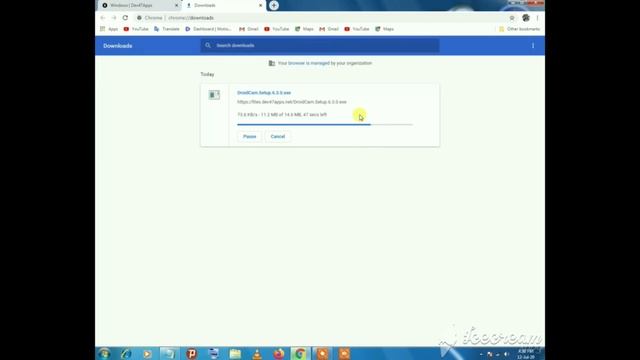640x360 pixels.
Task: Open the Gmail bookmark beside Dashboard
Action: [249, 29]
